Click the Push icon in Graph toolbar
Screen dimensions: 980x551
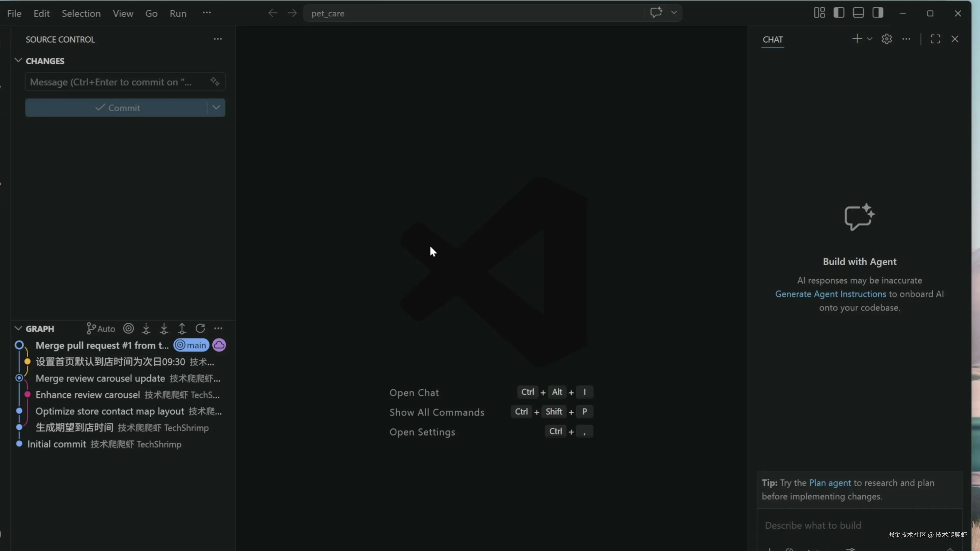pyautogui.click(x=182, y=329)
